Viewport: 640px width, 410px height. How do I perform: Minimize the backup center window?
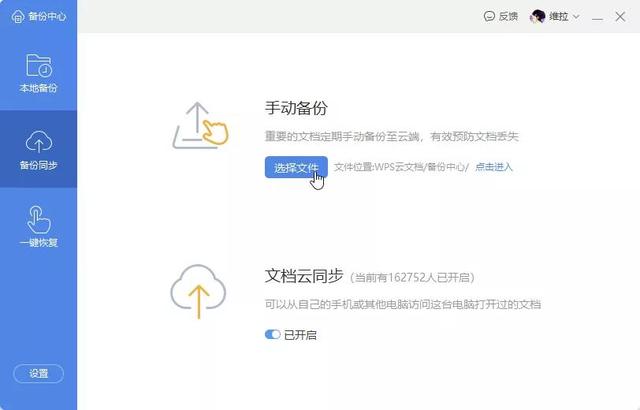pos(597,17)
